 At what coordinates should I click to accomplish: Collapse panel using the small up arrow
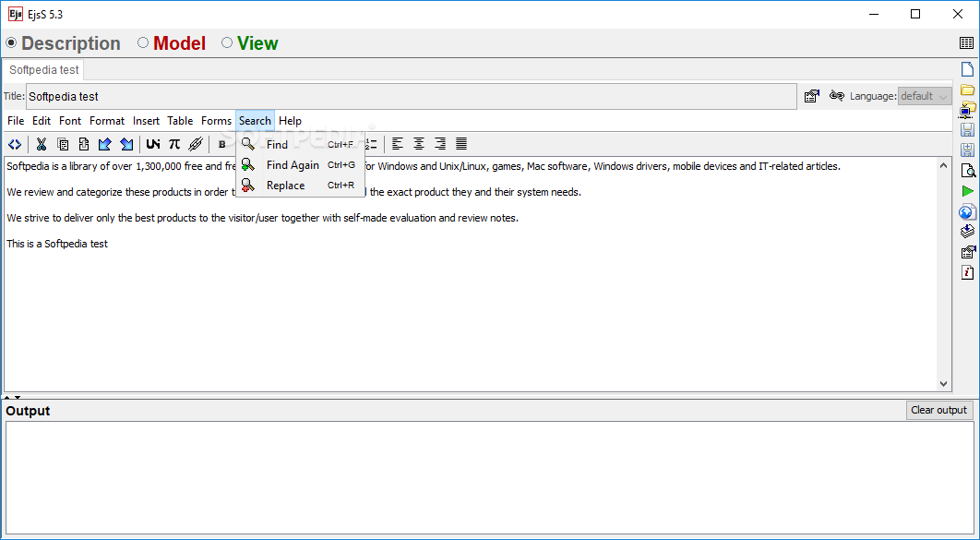tap(7, 398)
